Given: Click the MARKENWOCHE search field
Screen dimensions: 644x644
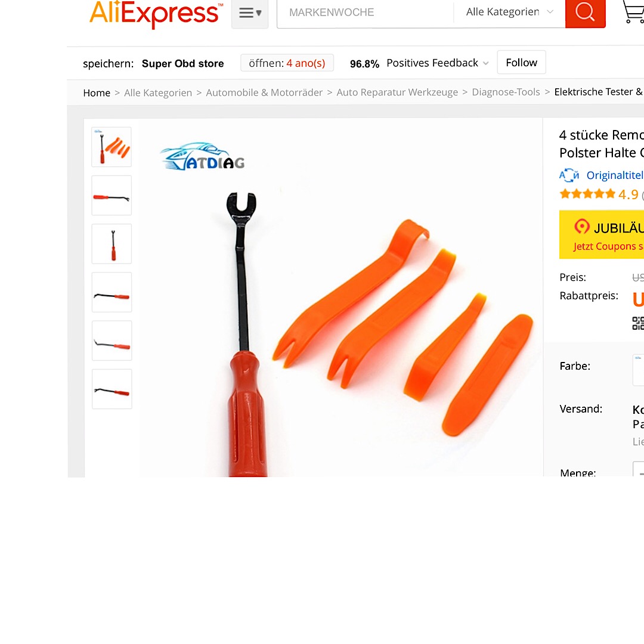Looking at the screenshot, I should [x=365, y=13].
